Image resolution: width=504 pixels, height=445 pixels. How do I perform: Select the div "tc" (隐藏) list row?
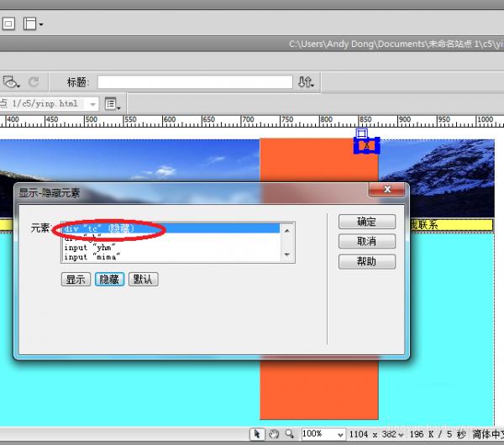pos(171,228)
